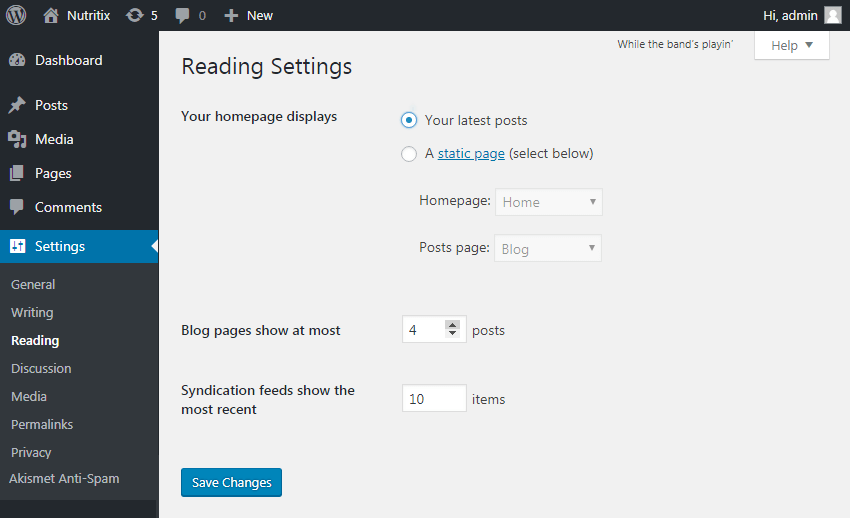This screenshot has width=850, height=518.
Task: Open the Posts pushpin icon
Action: pyautogui.click(x=17, y=105)
